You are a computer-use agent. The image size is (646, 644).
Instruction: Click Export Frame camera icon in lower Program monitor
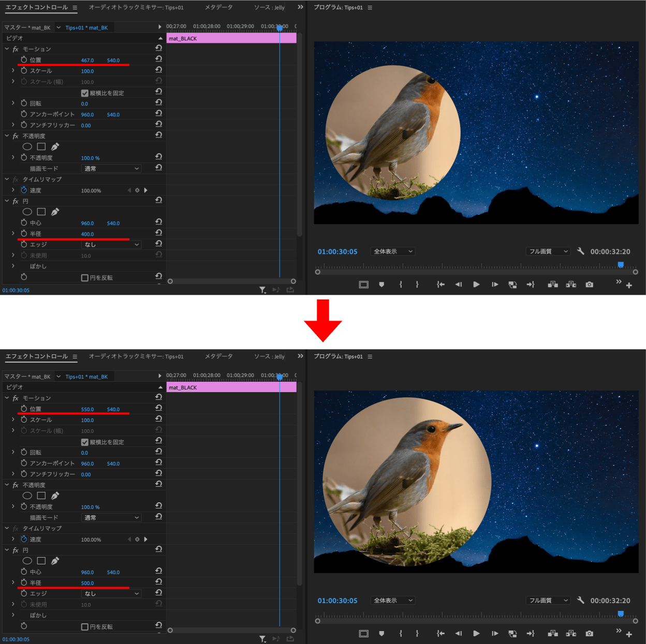tap(589, 634)
